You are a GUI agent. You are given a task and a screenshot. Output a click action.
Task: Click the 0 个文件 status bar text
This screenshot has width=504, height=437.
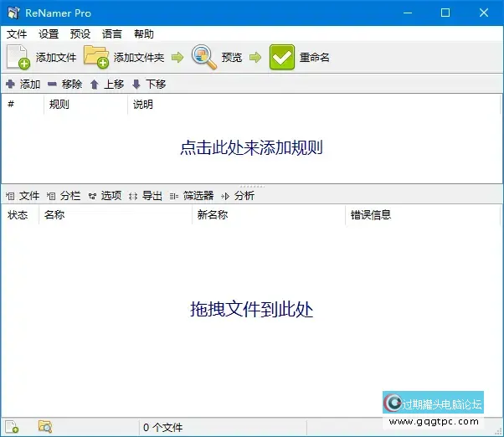coord(163,427)
